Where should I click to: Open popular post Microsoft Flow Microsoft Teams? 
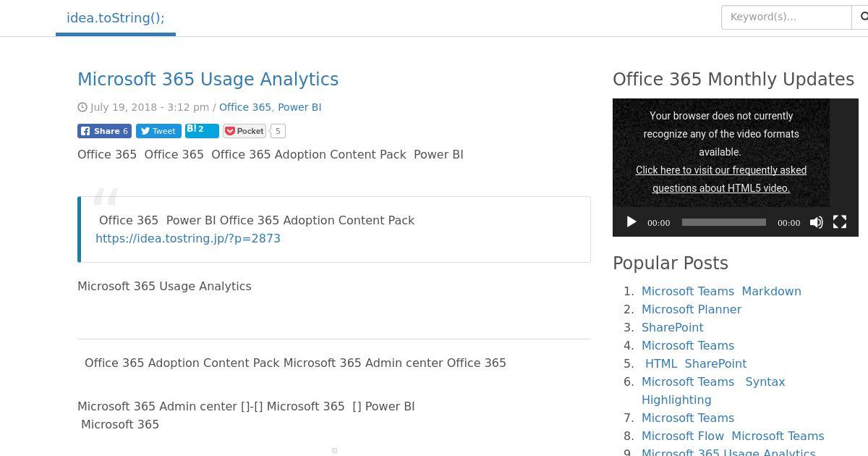pyautogui.click(x=733, y=436)
